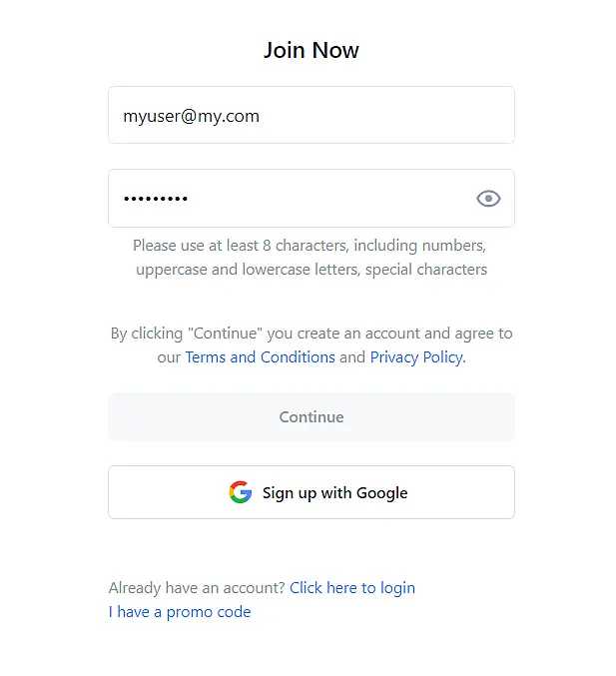Click inside the password input field
The width and height of the screenshot is (616, 676).
pyautogui.click(x=290, y=199)
